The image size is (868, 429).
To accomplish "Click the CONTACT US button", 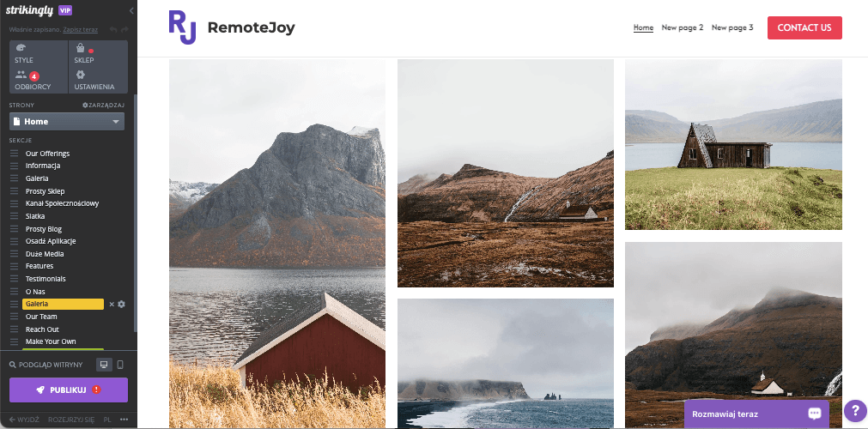I will [x=804, y=27].
